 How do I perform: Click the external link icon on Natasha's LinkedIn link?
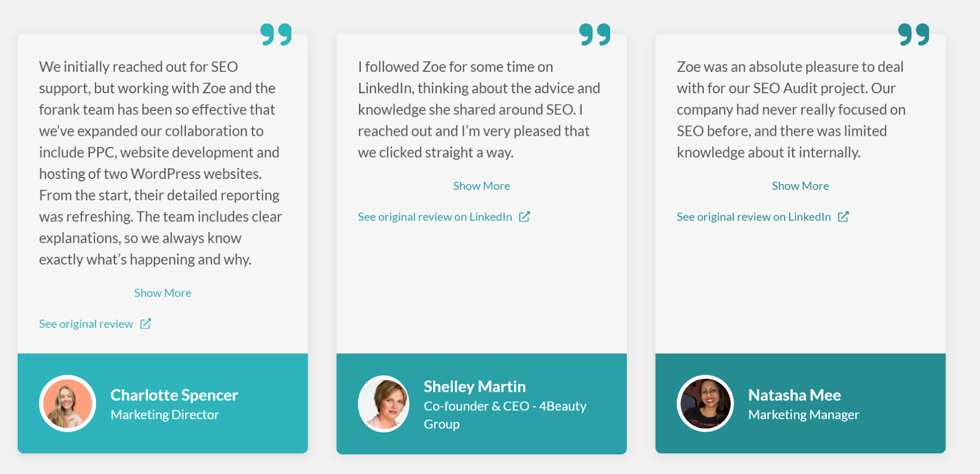tap(843, 216)
